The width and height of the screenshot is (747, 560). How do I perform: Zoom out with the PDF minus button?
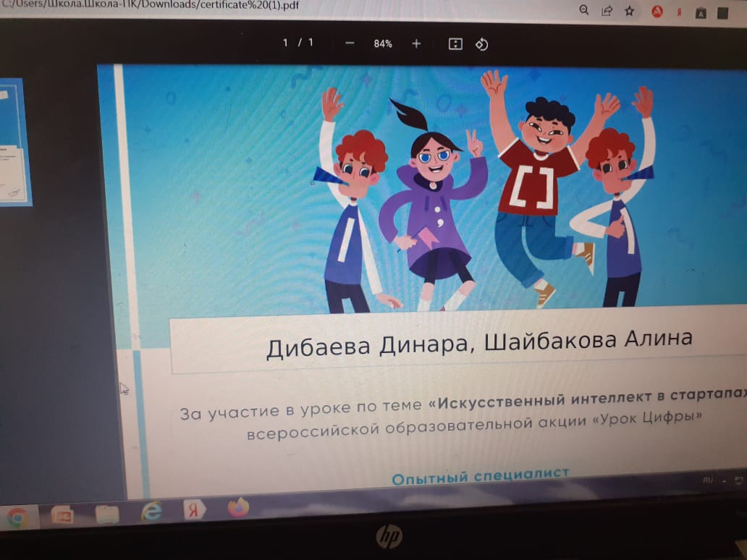[350, 43]
